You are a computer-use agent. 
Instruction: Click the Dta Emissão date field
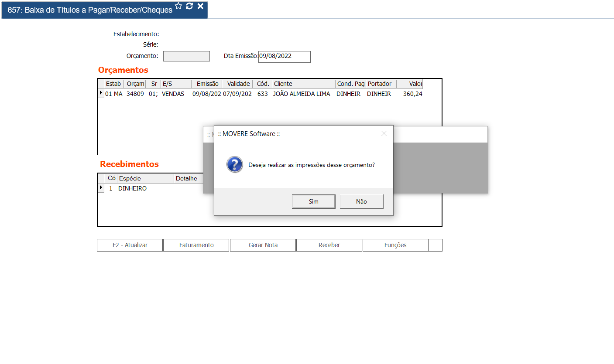pos(285,57)
